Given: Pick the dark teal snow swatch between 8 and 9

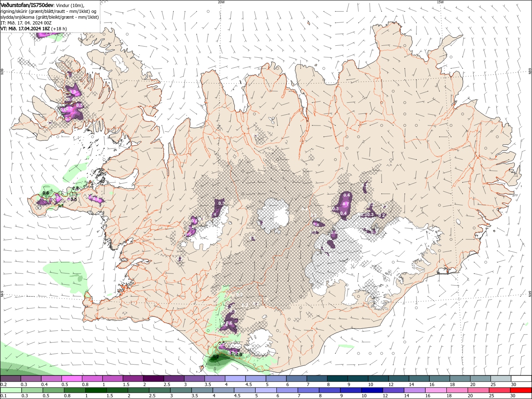Looking at the screenshot, I should coord(337,379).
